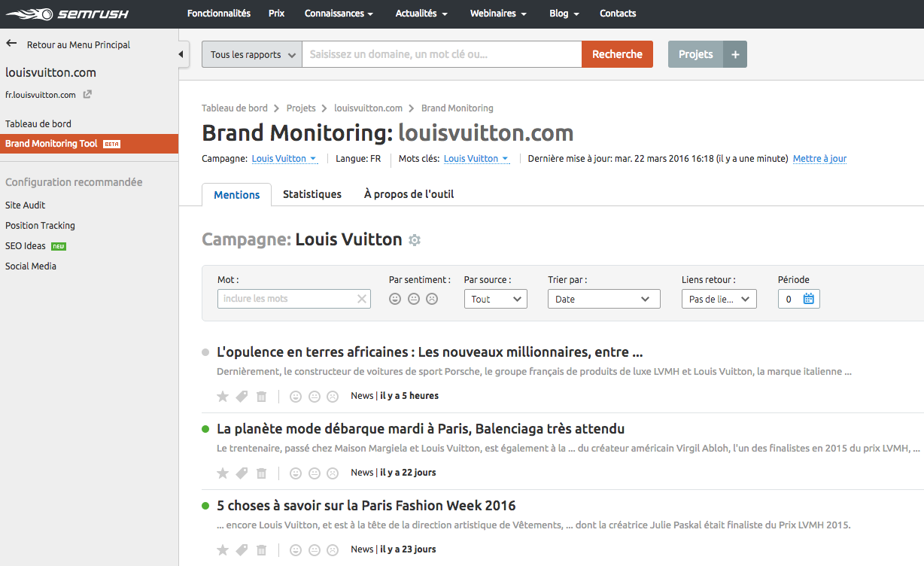Delete the 'La planète mode débarque' mention
924x566 pixels.
pos(261,473)
